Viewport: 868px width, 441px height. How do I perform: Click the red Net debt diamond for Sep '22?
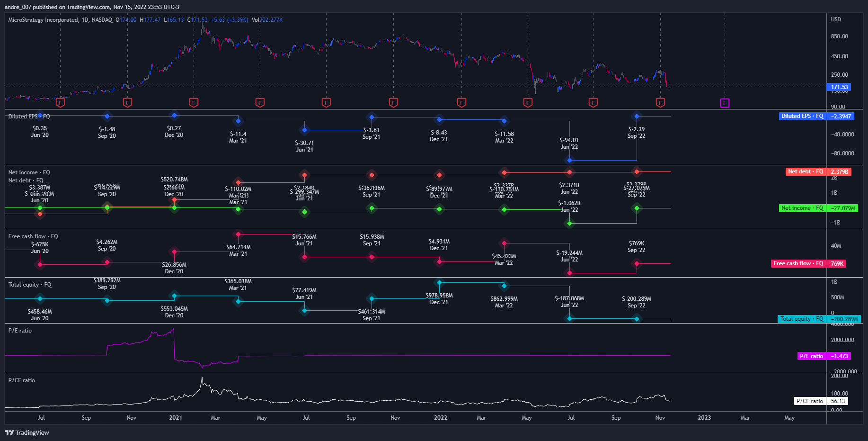pyautogui.click(x=637, y=172)
